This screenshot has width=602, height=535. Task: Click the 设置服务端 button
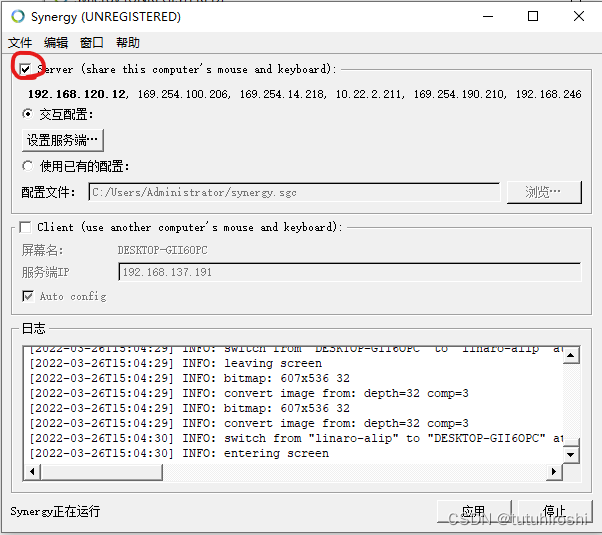(x=63, y=140)
